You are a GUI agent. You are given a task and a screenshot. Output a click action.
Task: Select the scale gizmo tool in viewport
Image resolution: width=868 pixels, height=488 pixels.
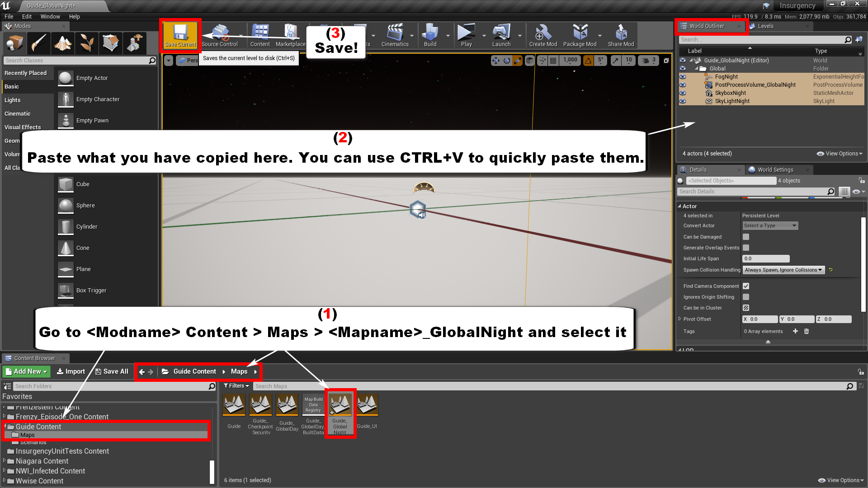tap(517, 61)
